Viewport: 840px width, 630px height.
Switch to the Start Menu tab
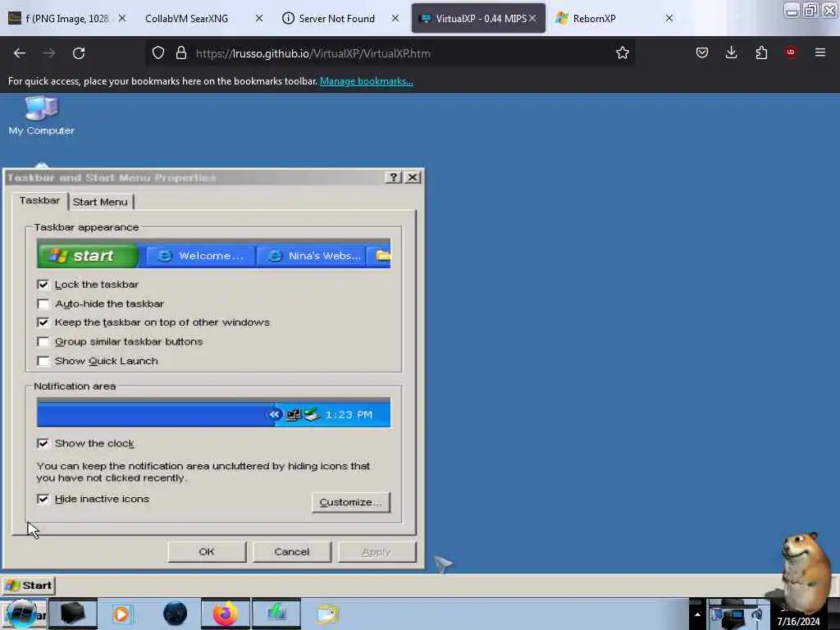coord(100,202)
